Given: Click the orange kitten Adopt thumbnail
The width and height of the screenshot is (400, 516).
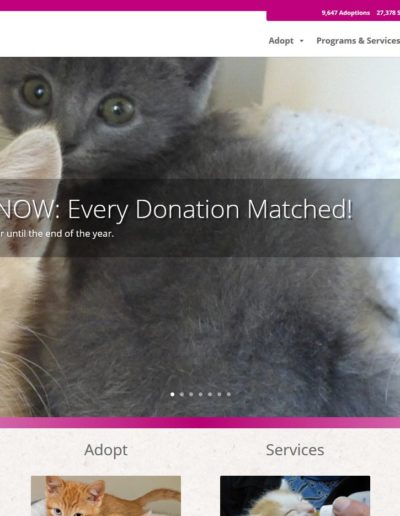Looking at the screenshot, I should coord(106,496).
